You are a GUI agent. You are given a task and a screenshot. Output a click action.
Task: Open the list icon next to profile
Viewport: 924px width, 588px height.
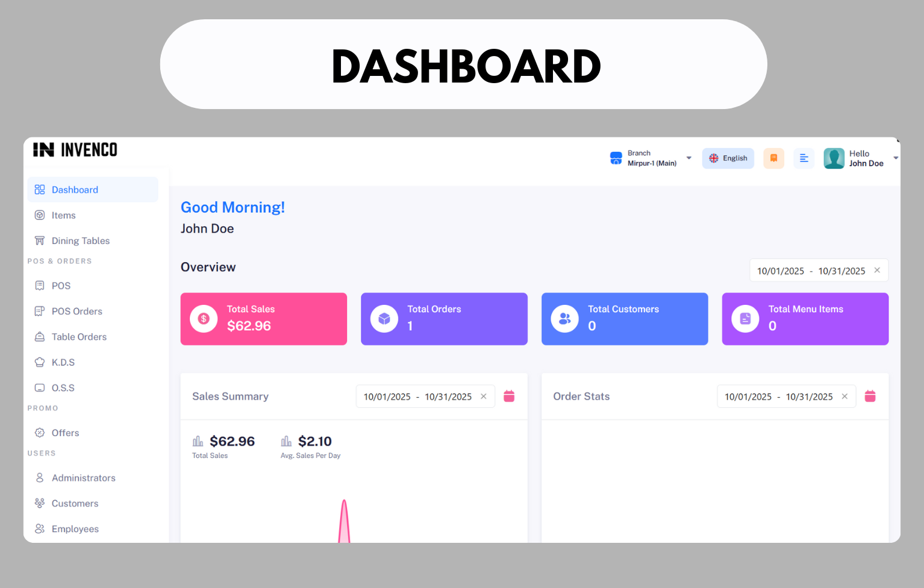(x=804, y=158)
